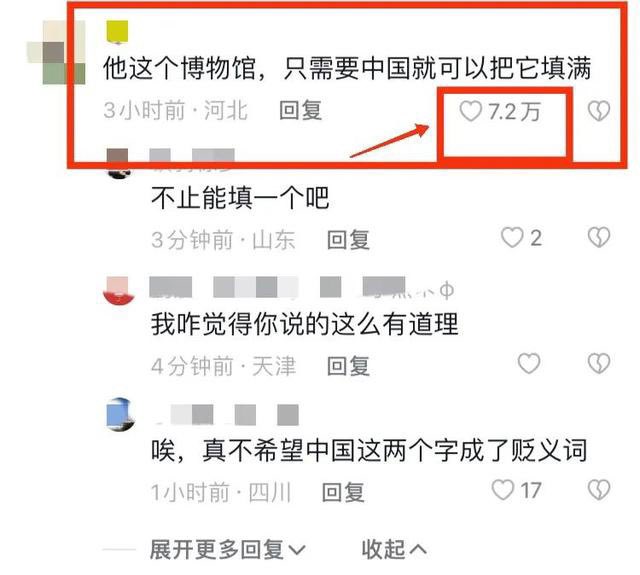
Task: Reply to the 天津 commenter
Action: click(348, 366)
